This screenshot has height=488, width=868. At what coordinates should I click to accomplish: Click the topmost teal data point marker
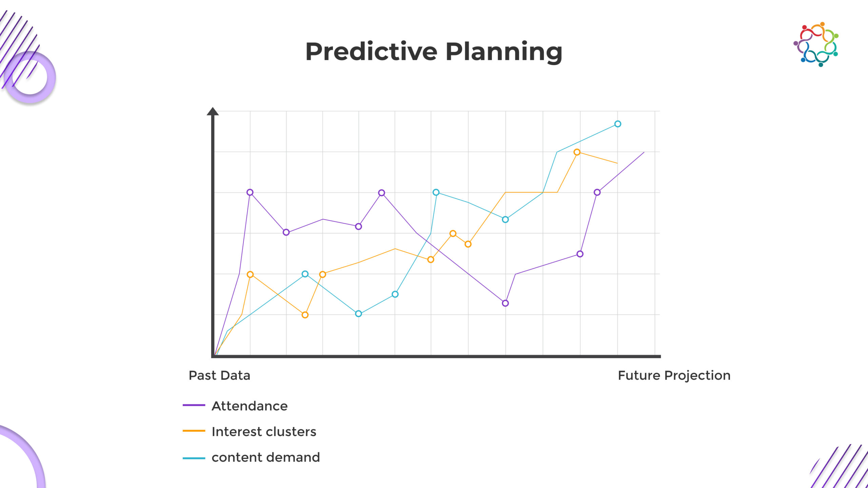pos(617,124)
